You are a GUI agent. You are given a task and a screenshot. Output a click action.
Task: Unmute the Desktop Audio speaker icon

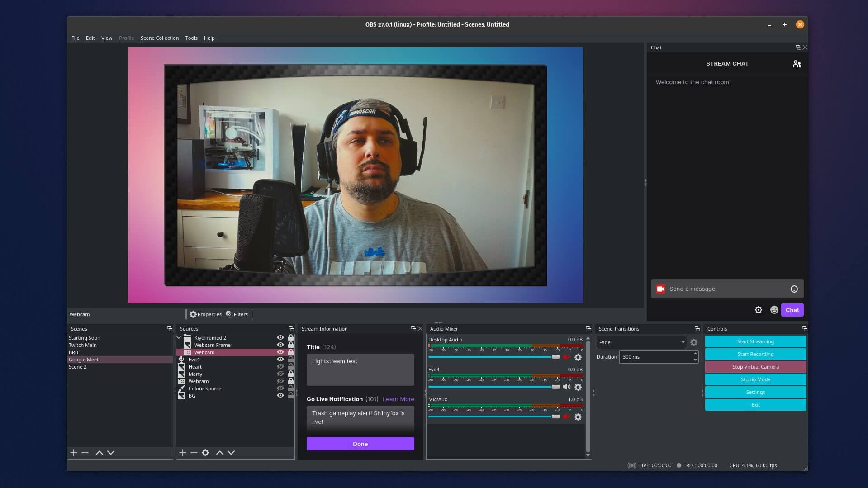[x=566, y=357]
